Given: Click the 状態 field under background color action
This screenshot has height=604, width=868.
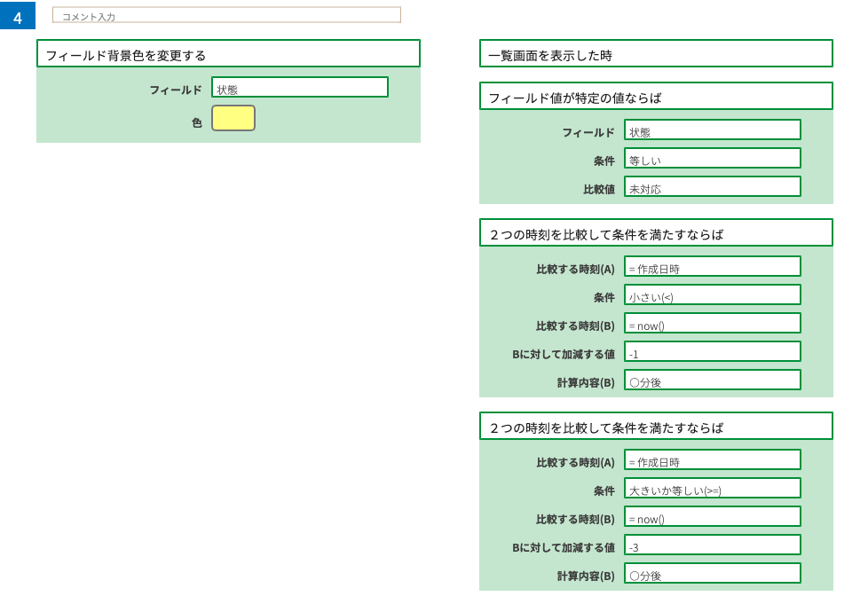Looking at the screenshot, I should pyautogui.click(x=299, y=88).
